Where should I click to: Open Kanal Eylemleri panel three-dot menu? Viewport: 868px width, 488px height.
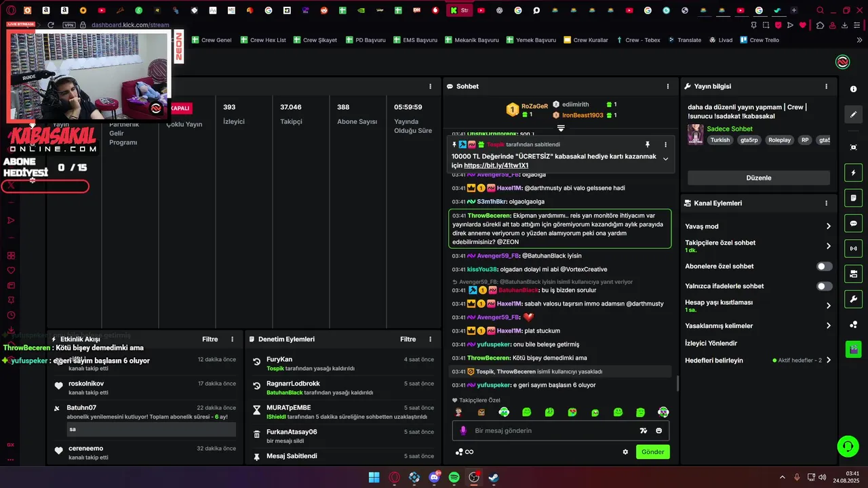(826, 203)
